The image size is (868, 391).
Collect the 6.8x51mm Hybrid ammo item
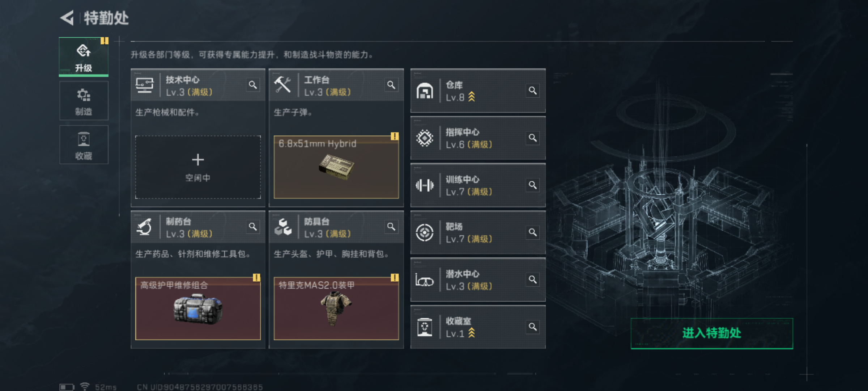coord(336,167)
